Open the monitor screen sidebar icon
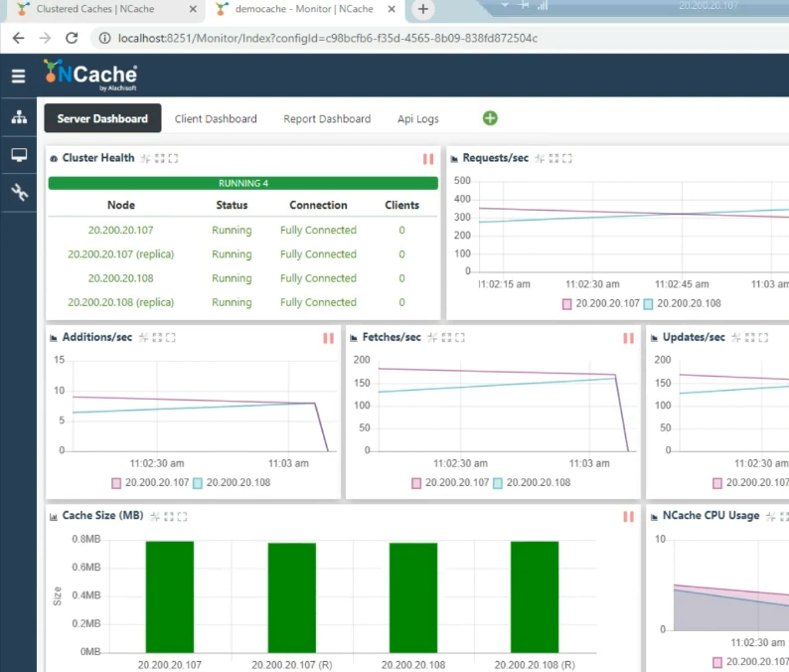This screenshot has width=789, height=672. tap(19, 155)
